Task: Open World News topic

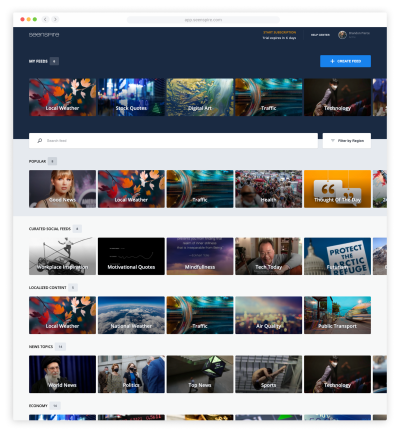Action: coord(62,374)
